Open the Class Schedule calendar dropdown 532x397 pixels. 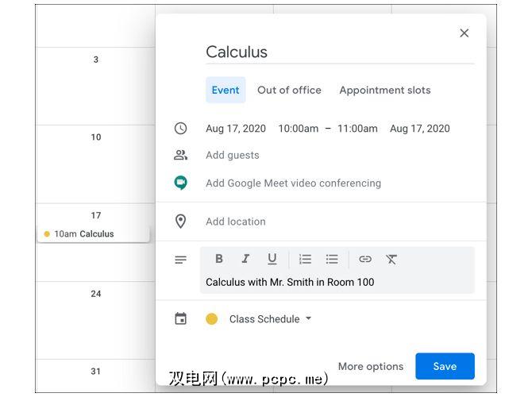tap(270, 319)
